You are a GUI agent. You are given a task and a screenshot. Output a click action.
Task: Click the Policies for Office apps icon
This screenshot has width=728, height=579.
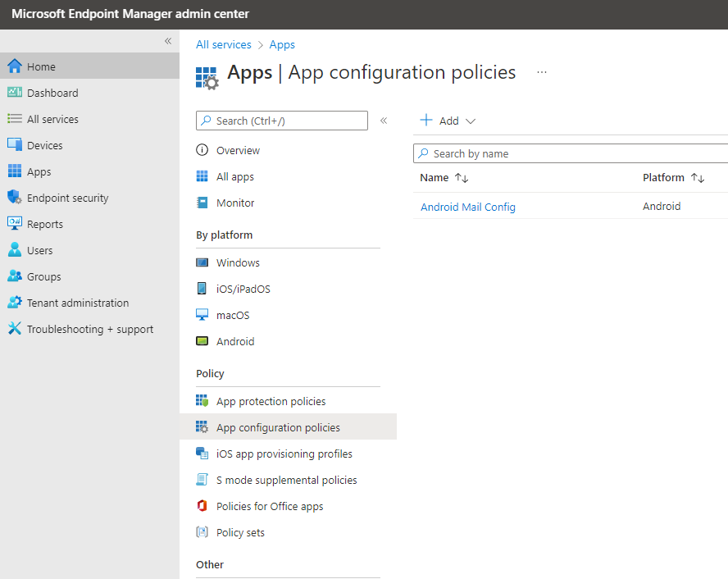click(202, 506)
